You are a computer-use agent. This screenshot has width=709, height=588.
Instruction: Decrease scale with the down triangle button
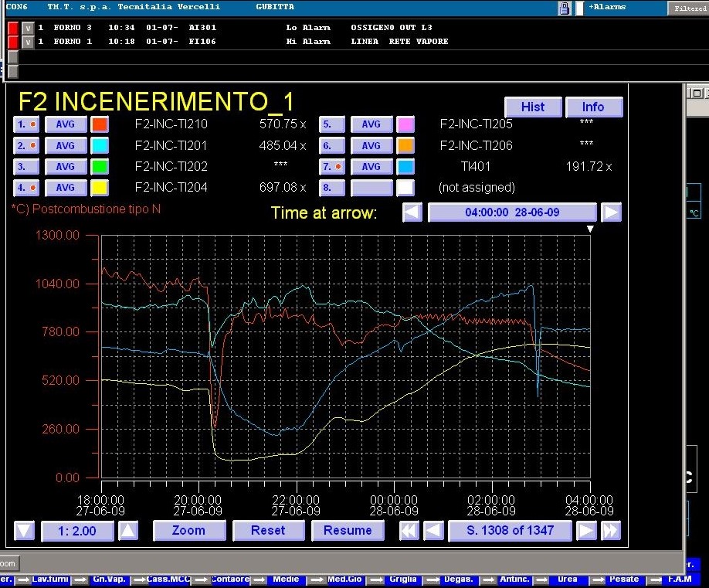25,531
